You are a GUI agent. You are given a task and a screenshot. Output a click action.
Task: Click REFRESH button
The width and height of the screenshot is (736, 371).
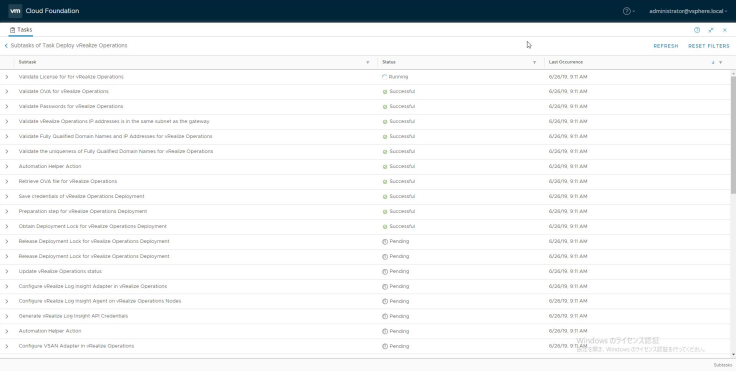(x=666, y=46)
